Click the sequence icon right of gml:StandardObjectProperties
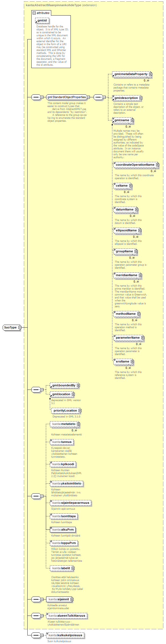The height and width of the screenshot is (644, 166). coord(98,97)
